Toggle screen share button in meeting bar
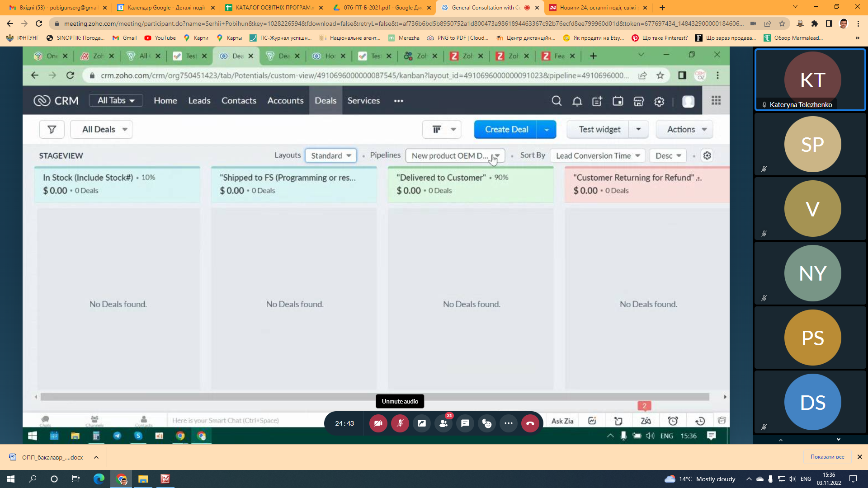This screenshot has height=488, width=868. (422, 423)
